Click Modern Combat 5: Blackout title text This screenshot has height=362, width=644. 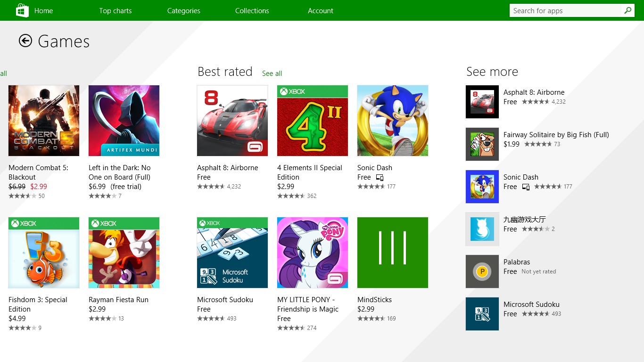[x=38, y=173]
